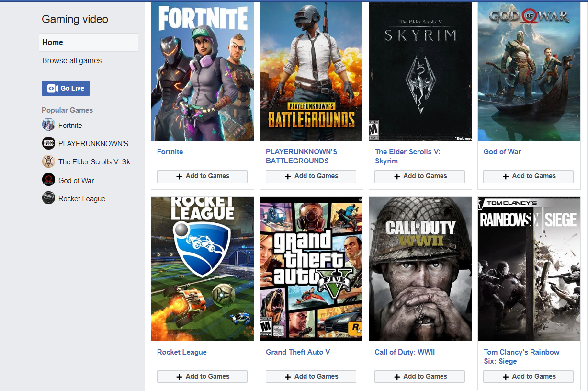This screenshot has width=588, height=391.
Task: Follow the Call of Duty: WWII title link
Action: pos(405,352)
